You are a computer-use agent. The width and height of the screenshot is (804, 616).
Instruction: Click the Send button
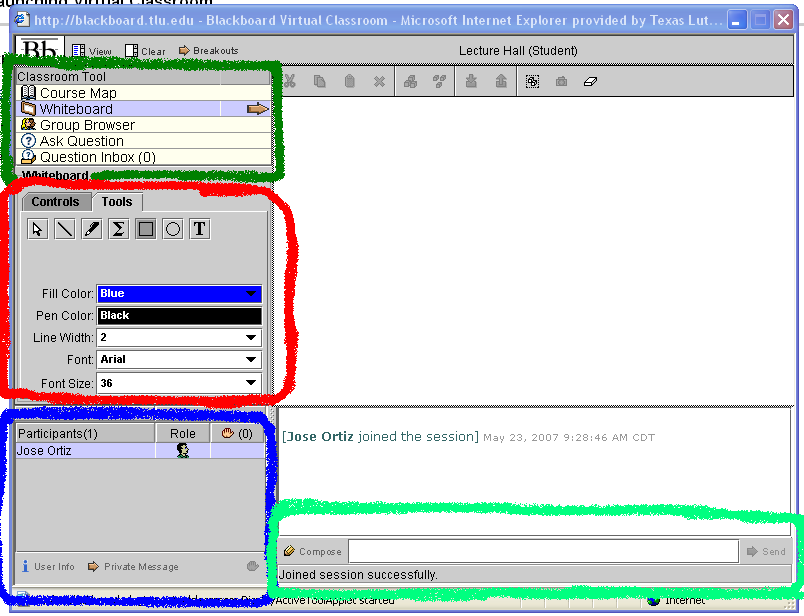(x=767, y=551)
